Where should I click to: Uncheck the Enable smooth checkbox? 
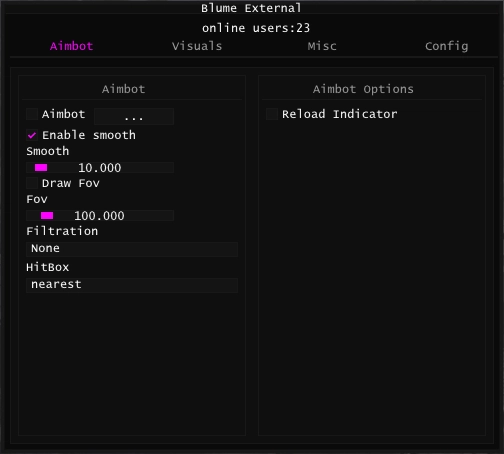pyautogui.click(x=32, y=135)
